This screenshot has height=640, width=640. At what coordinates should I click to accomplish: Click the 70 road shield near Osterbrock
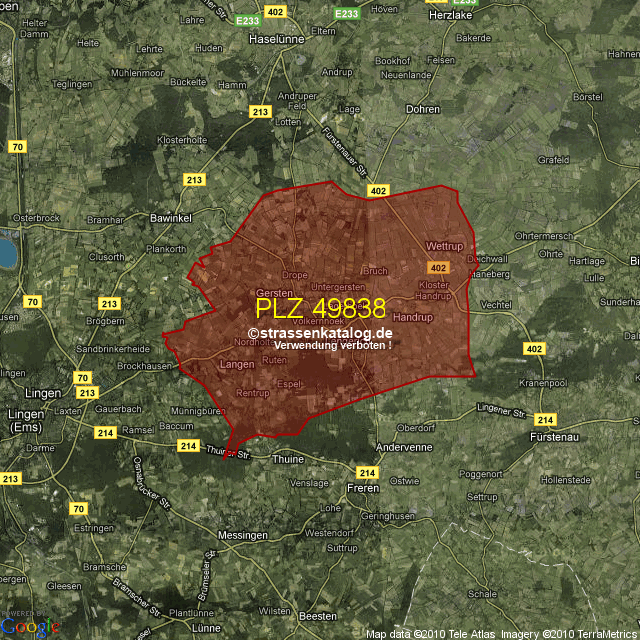(17, 147)
